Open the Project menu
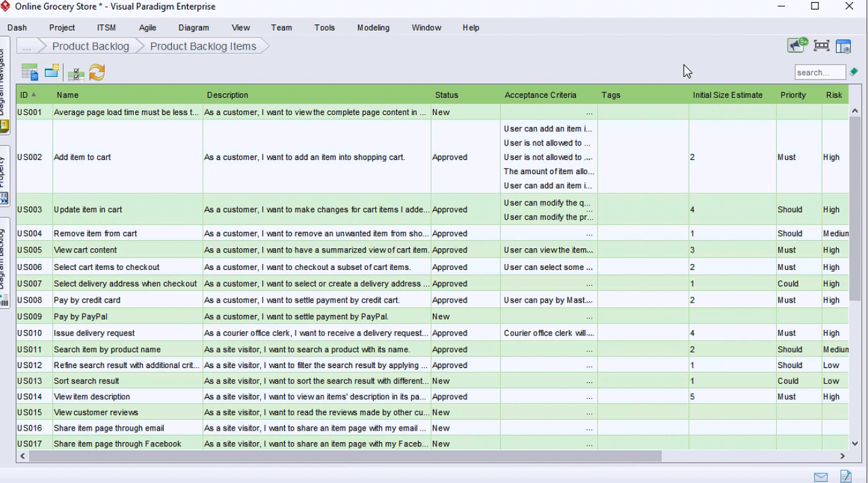Screen dimensions: 868x483 coord(62,28)
